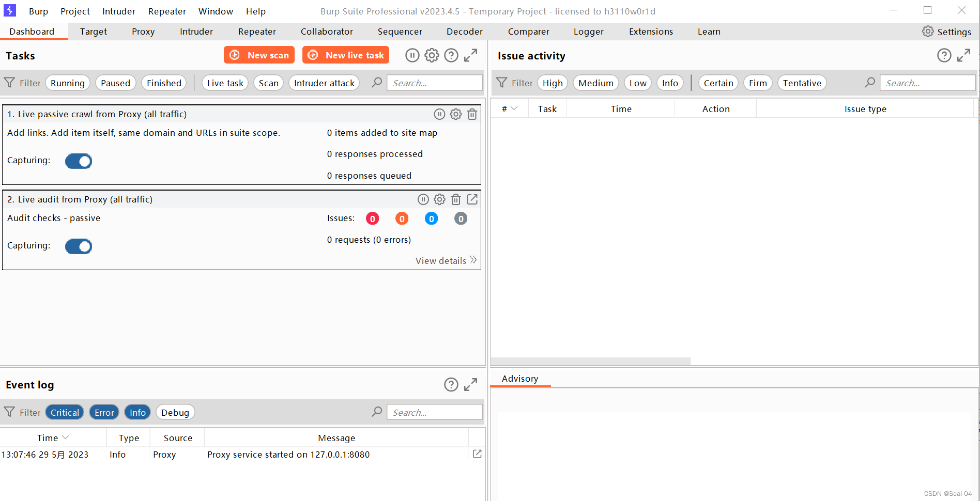Filter issues by Tentative confidence

pos(802,83)
